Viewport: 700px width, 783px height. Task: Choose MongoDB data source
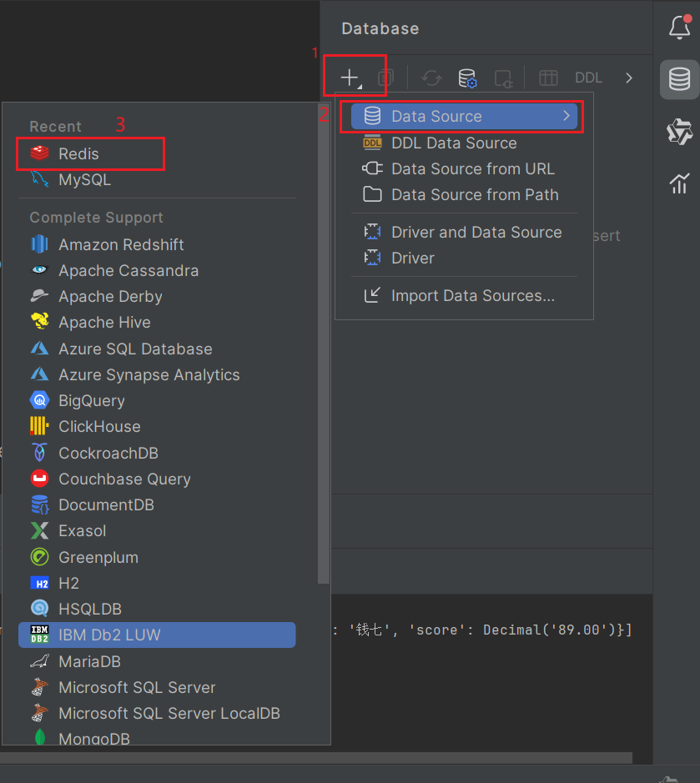[157, 737]
